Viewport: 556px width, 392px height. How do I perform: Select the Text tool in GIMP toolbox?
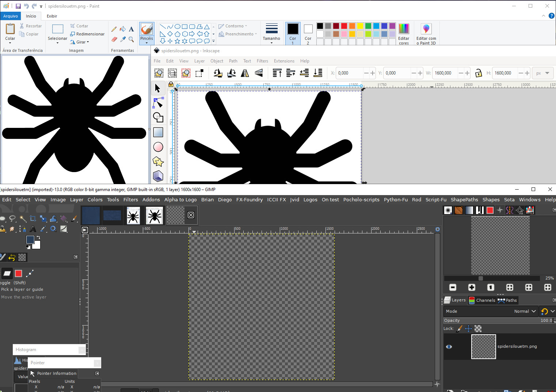pyautogui.click(x=33, y=229)
